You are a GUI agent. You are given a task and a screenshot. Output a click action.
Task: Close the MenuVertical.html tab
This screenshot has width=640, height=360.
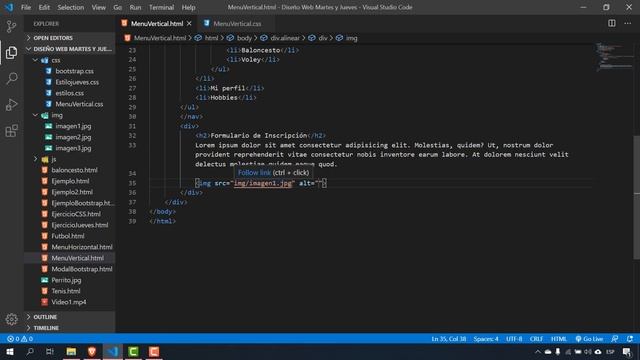pos(189,24)
